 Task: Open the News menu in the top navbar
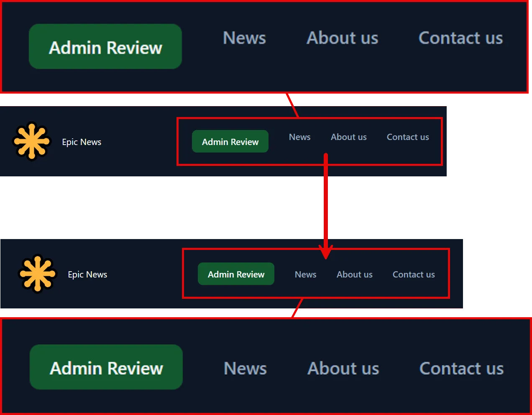[244, 38]
